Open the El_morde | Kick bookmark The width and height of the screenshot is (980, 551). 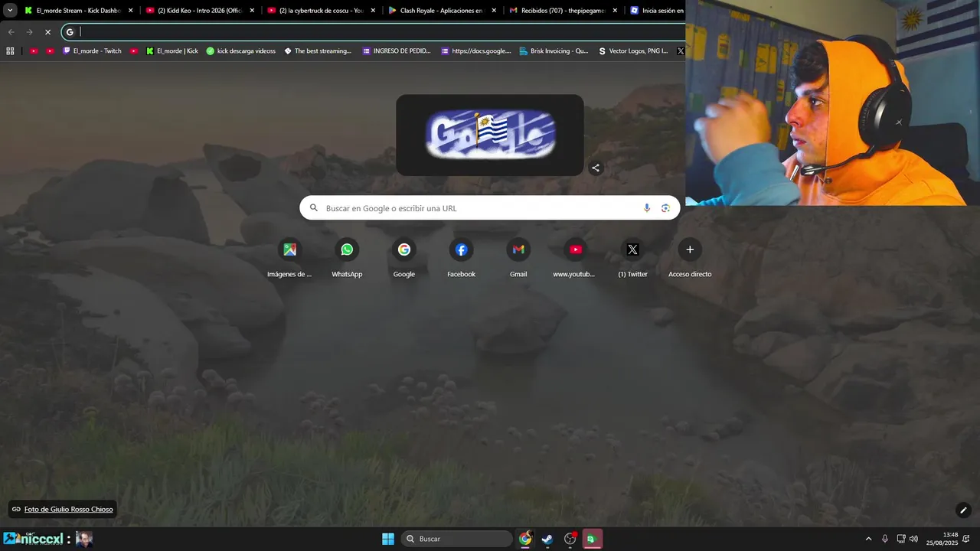tap(171, 51)
